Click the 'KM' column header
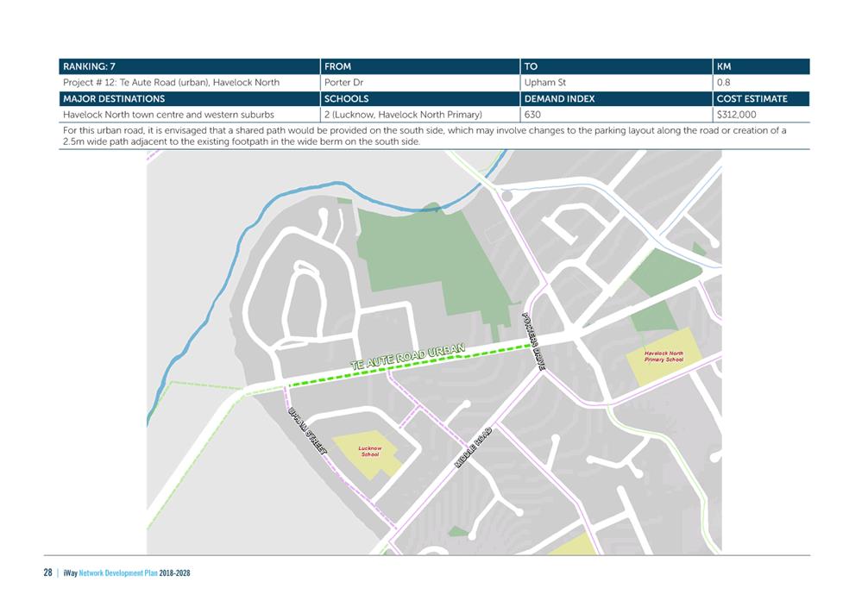 [x=761, y=66]
